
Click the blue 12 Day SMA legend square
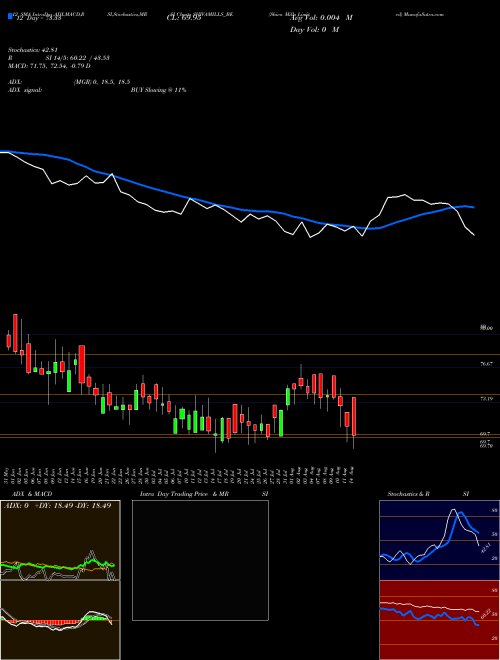click(11, 16)
